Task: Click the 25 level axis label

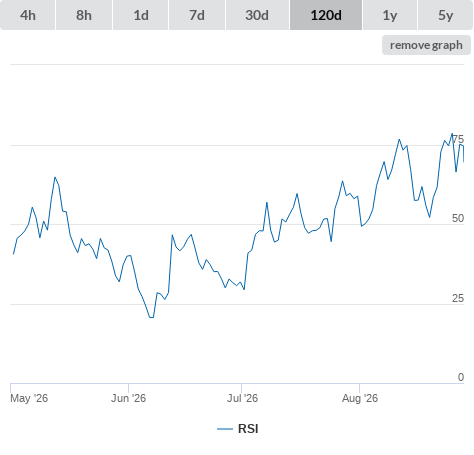Action: pos(458,298)
